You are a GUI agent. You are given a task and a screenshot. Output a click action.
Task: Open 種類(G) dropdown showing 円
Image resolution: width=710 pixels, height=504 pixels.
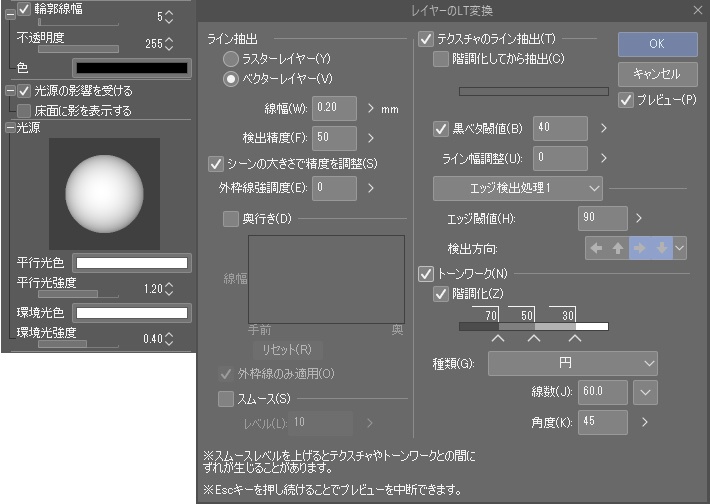[572, 363]
